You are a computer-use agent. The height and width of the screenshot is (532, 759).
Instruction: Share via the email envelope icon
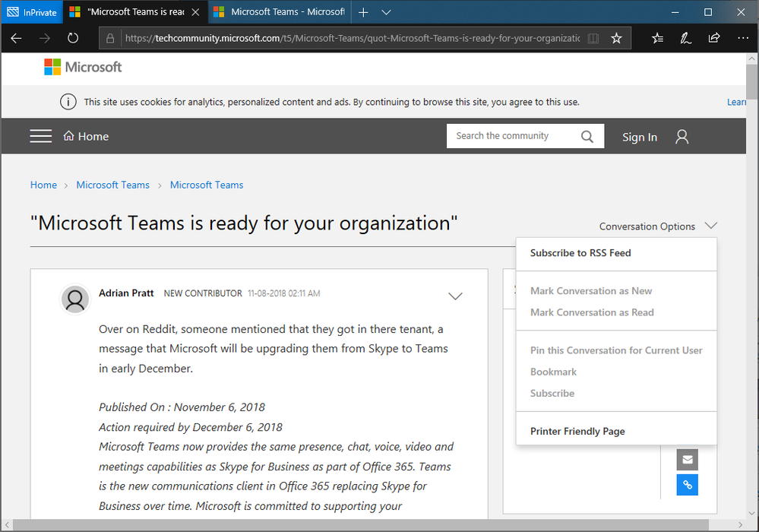(688, 459)
